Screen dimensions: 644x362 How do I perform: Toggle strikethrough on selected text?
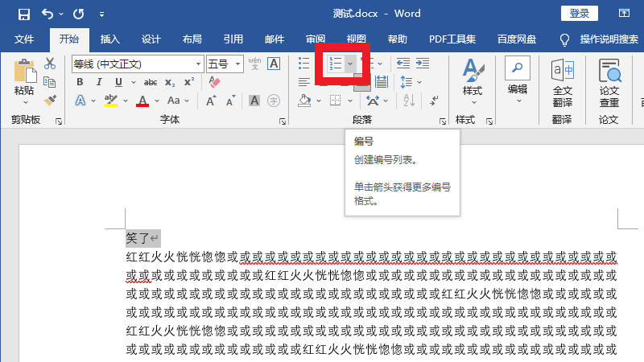point(150,82)
